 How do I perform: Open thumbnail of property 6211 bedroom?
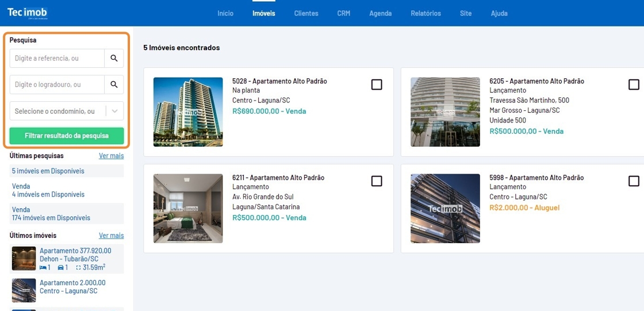[188, 208]
